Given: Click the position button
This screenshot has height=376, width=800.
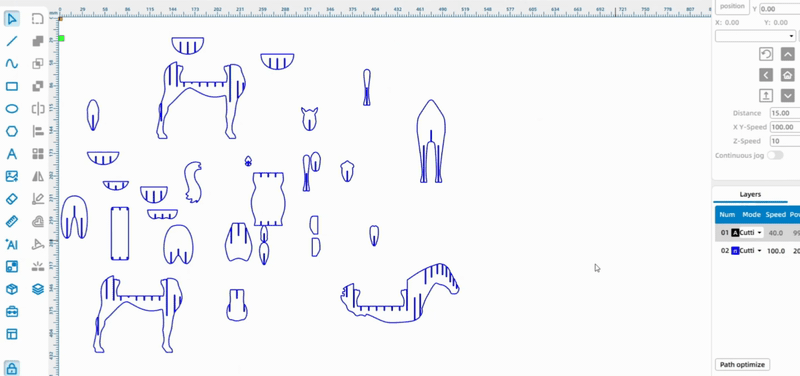Looking at the screenshot, I should click(732, 7).
